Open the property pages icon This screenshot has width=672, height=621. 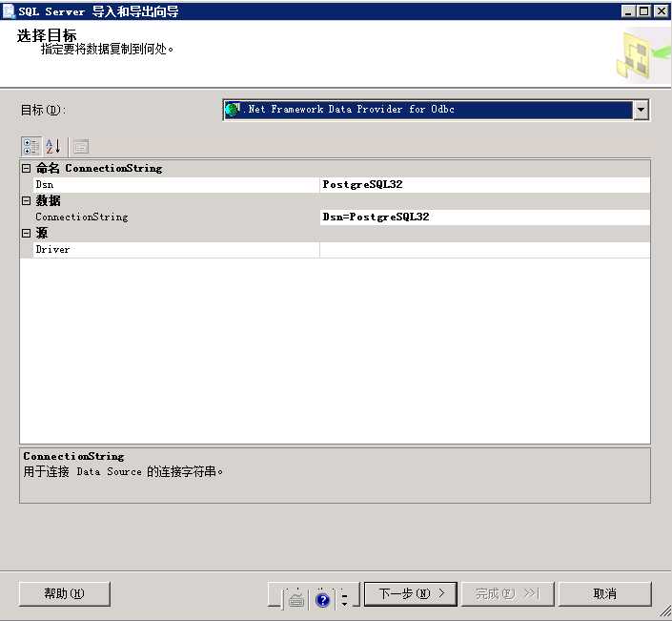point(81,146)
